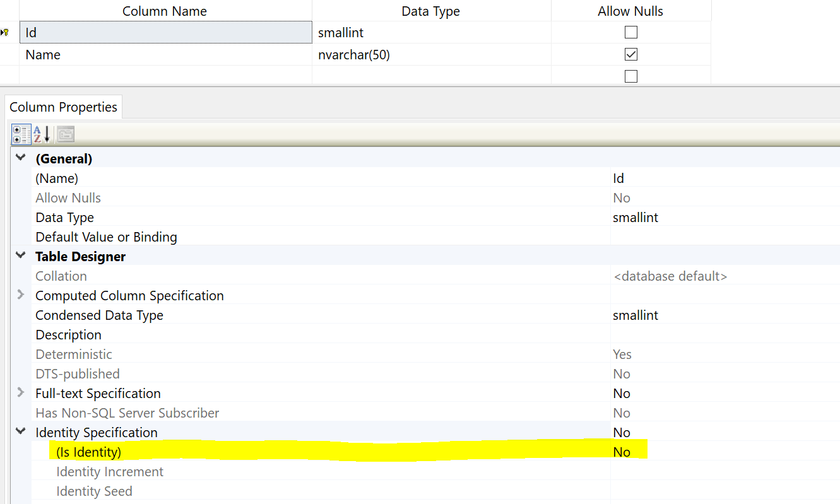The width and height of the screenshot is (840, 504).
Task: Collapse Identity Specification group
Action: coord(21,432)
